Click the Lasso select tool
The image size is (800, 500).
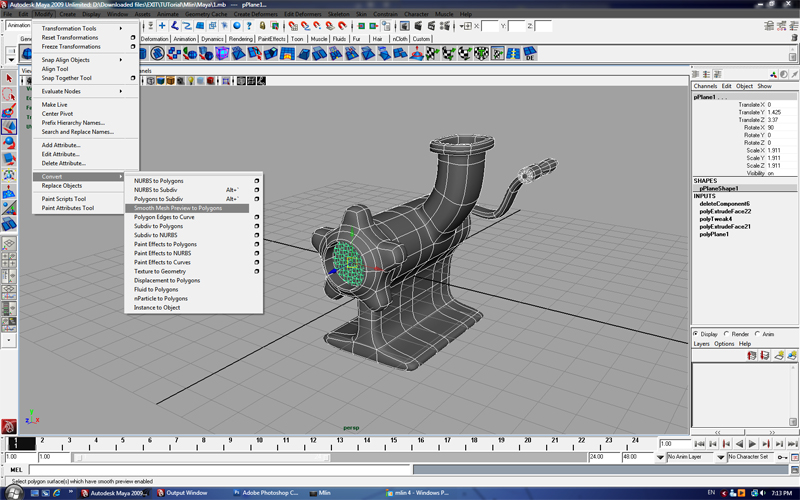tap(8, 95)
